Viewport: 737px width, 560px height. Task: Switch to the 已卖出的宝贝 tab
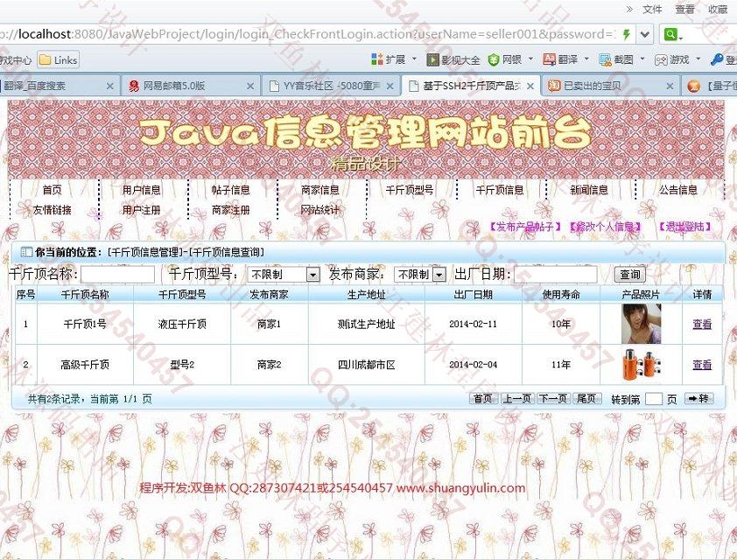[x=609, y=86]
